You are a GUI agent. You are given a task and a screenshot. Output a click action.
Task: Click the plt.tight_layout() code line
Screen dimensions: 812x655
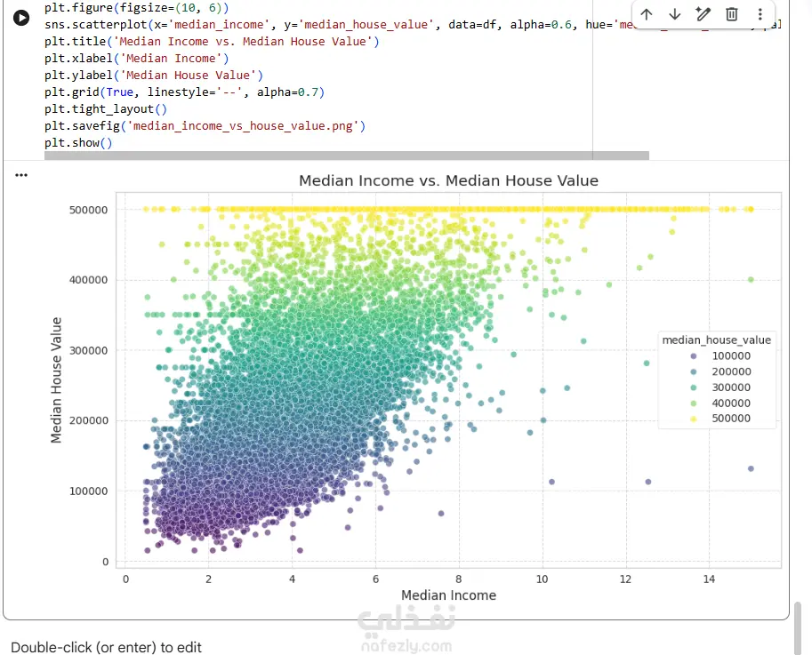click(x=106, y=109)
